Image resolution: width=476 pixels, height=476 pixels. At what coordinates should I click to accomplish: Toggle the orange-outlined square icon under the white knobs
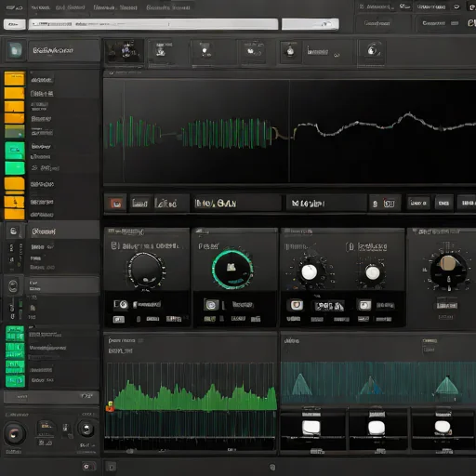point(297,305)
